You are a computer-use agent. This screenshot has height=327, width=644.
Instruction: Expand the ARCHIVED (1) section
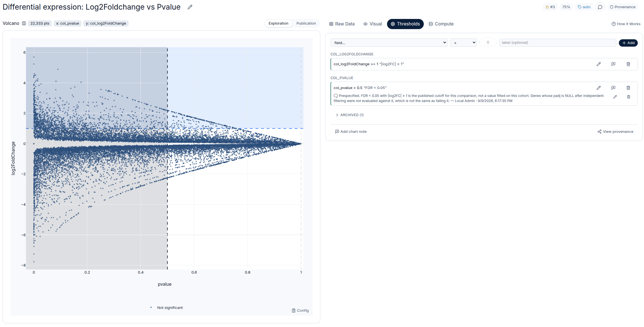(350, 115)
